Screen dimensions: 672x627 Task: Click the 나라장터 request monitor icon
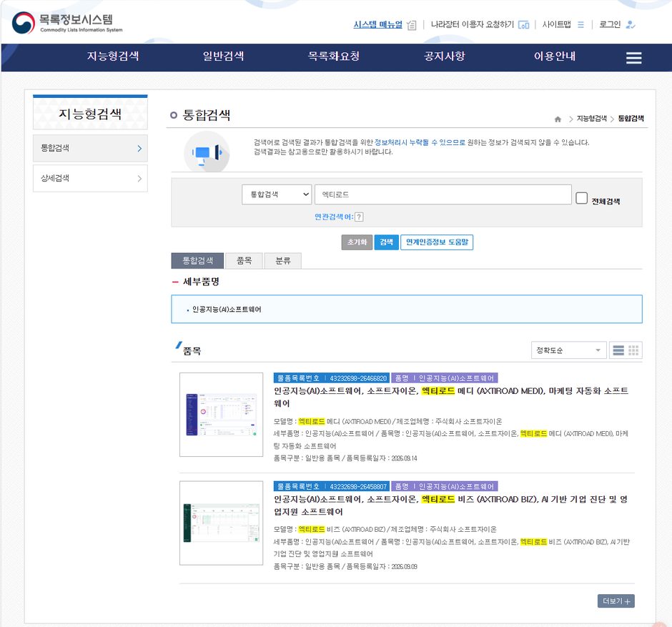pyautogui.click(x=523, y=25)
